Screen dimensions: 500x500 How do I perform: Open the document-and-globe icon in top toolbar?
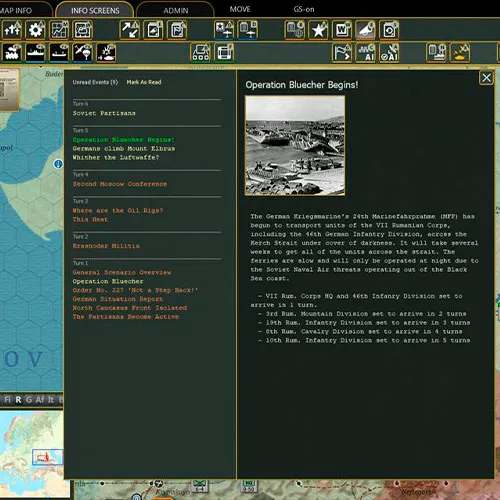295,30
